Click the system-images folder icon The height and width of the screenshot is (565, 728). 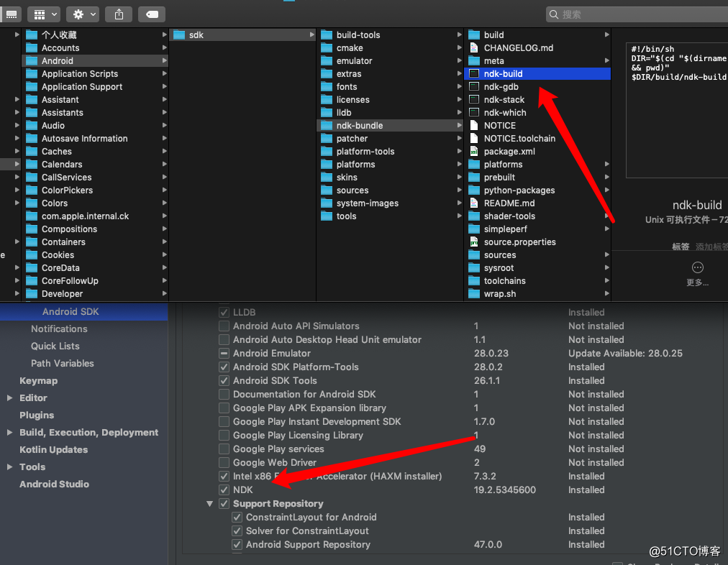[x=327, y=203]
